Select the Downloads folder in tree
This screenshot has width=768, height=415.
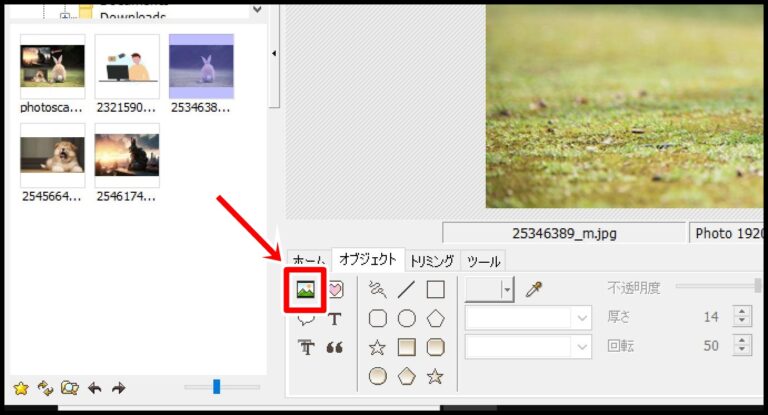[132, 16]
